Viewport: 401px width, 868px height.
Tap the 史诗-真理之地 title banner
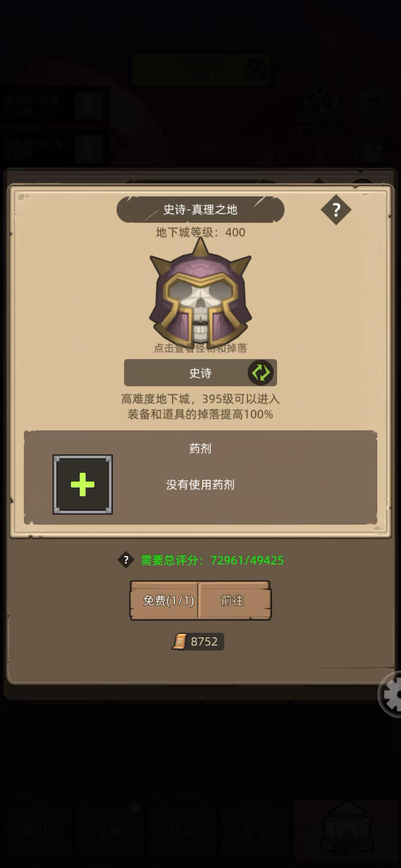(200, 209)
